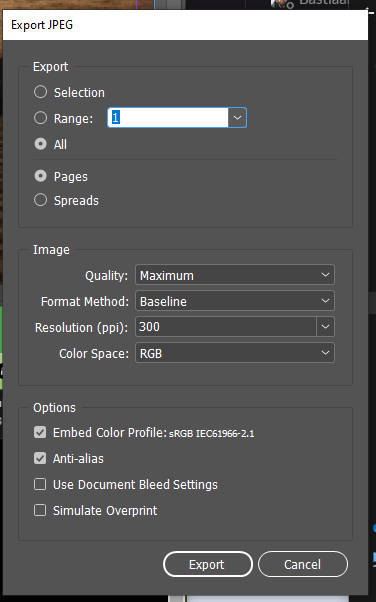Cancel the Export JPEG dialog
The height and width of the screenshot is (602, 376).
[303, 564]
